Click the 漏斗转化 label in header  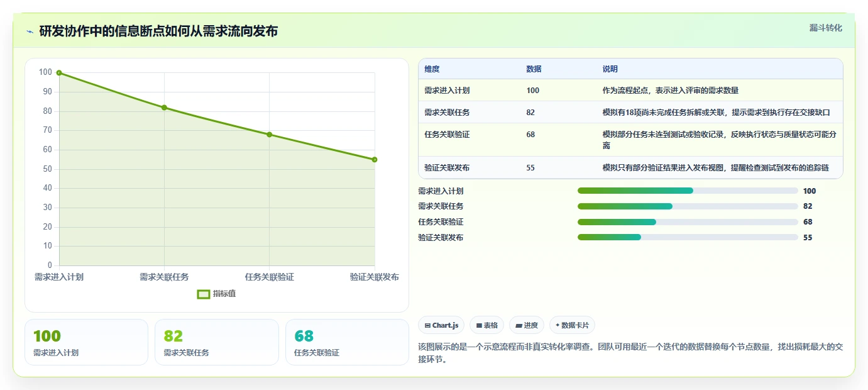825,28
